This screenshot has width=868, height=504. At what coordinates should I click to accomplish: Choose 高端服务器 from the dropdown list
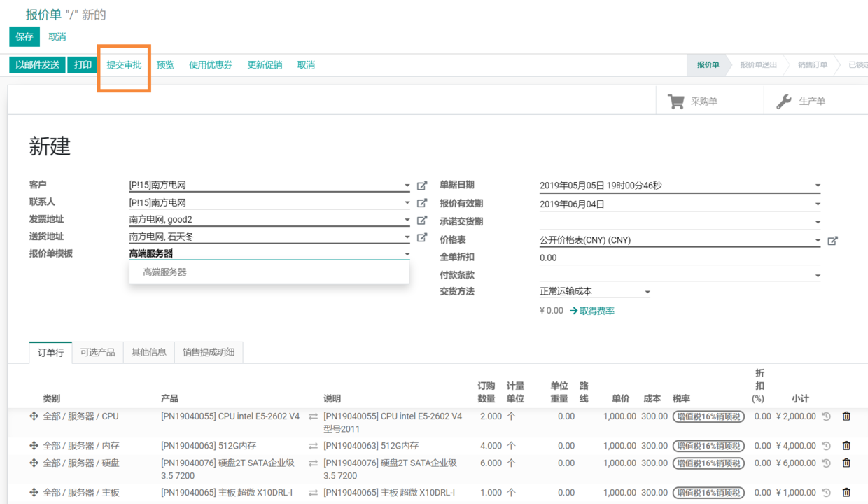(x=269, y=272)
